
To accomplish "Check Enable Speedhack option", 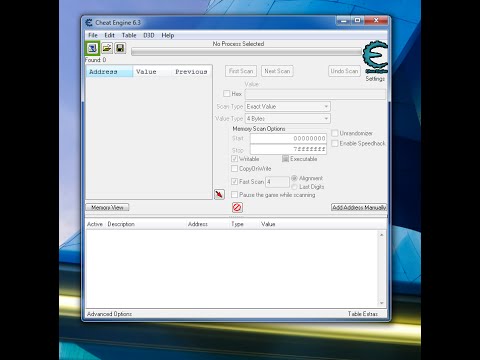I will 335,143.
